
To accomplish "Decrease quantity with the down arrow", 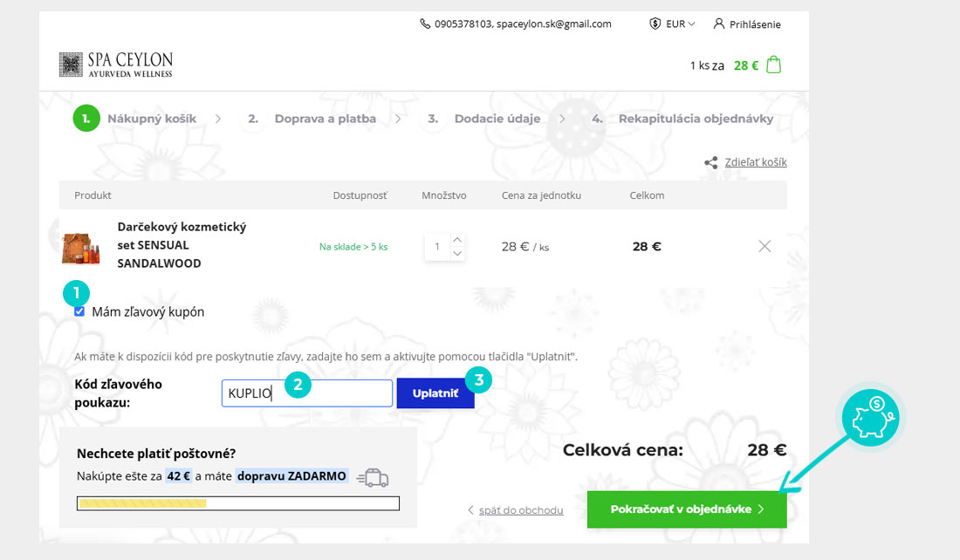I will 457,253.
